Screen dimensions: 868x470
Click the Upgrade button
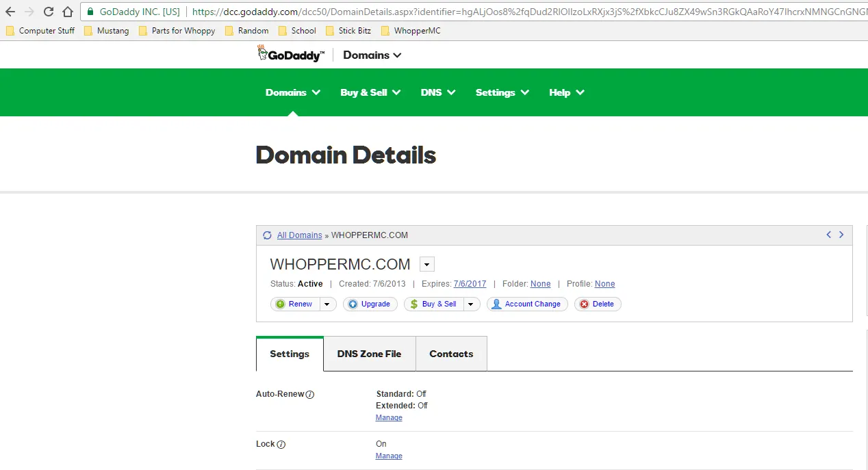[x=370, y=304]
